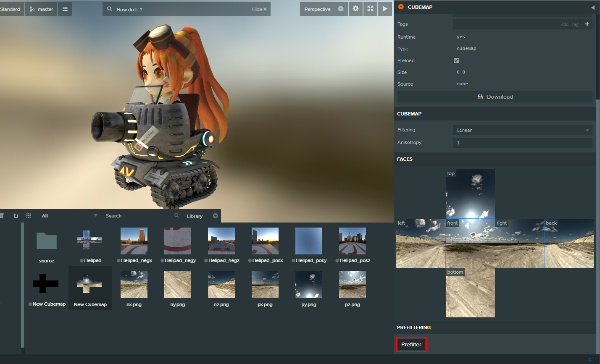Click the assets panel left scrollbar

tap(23, 285)
